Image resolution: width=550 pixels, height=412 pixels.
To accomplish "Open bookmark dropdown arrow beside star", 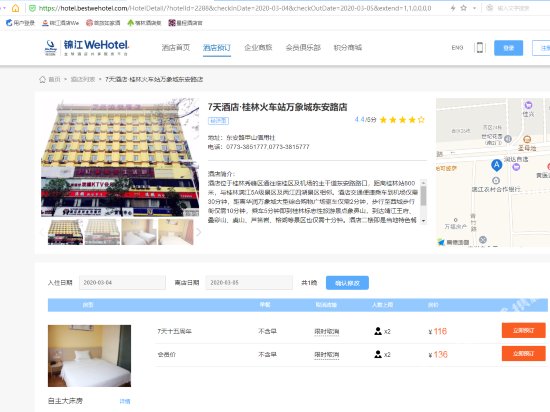I will pyautogui.click(x=474, y=8).
